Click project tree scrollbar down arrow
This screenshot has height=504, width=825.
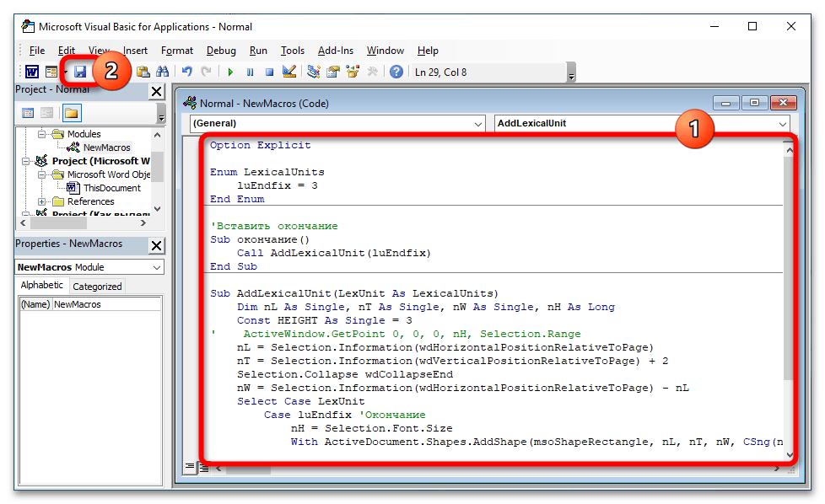click(157, 209)
